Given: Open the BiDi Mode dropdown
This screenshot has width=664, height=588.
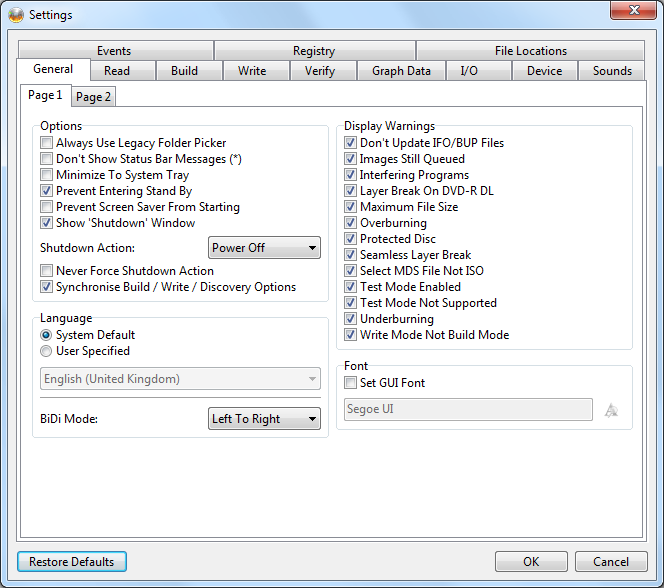Looking at the screenshot, I should pos(264,419).
